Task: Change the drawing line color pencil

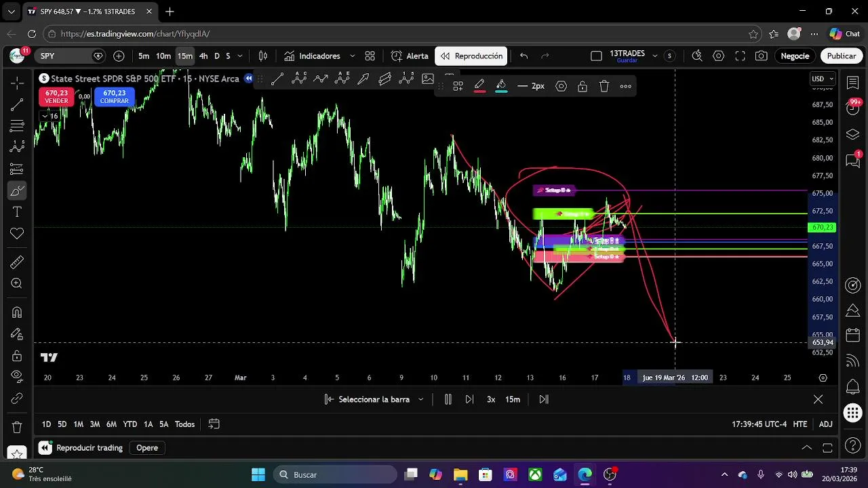Action: pyautogui.click(x=479, y=86)
